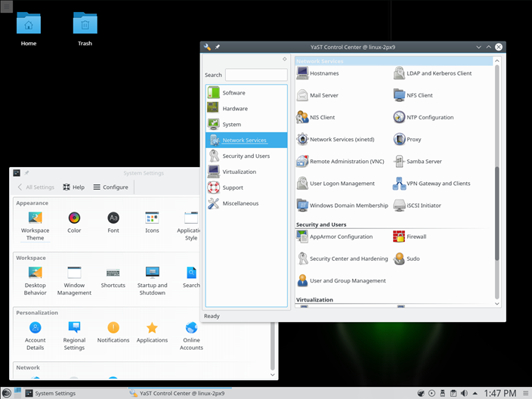
Task: Select Support category in YaST sidebar
Action: point(246,187)
